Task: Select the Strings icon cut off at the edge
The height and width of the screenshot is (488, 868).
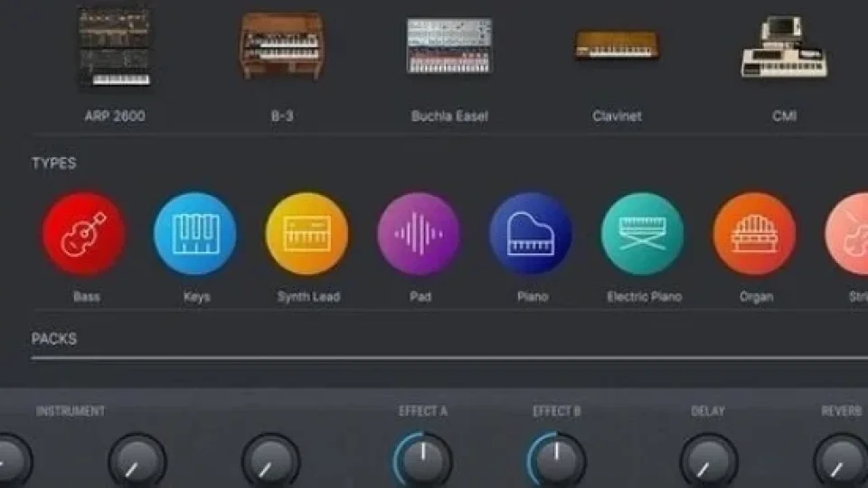Action: pos(847,234)
